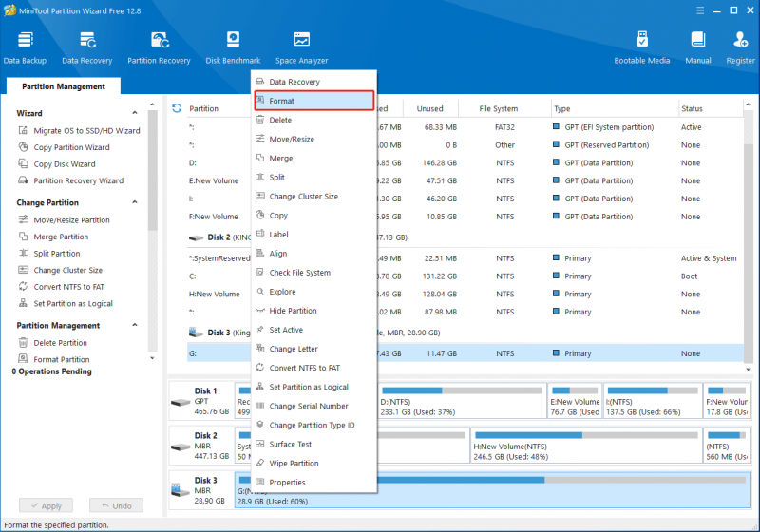760x532 pixels.
Task: Click the sidebar scroll-down arrow
Action: click(x=152, y=358)
